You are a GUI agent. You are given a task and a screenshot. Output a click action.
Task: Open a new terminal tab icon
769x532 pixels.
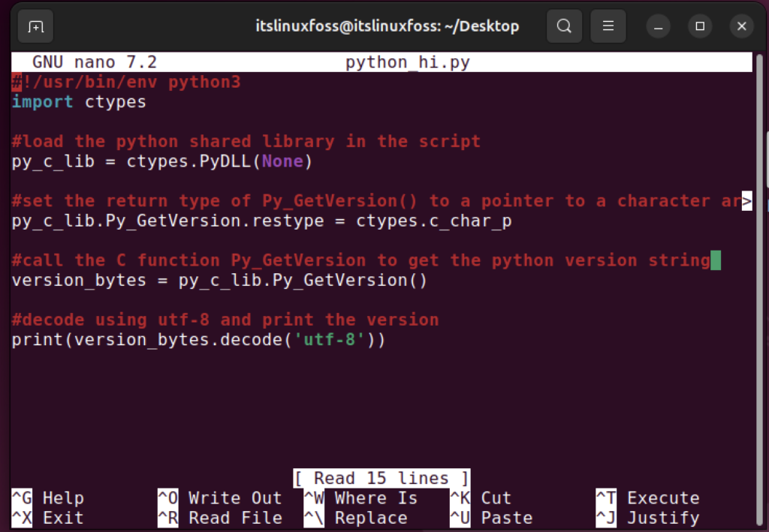(36, 26)
